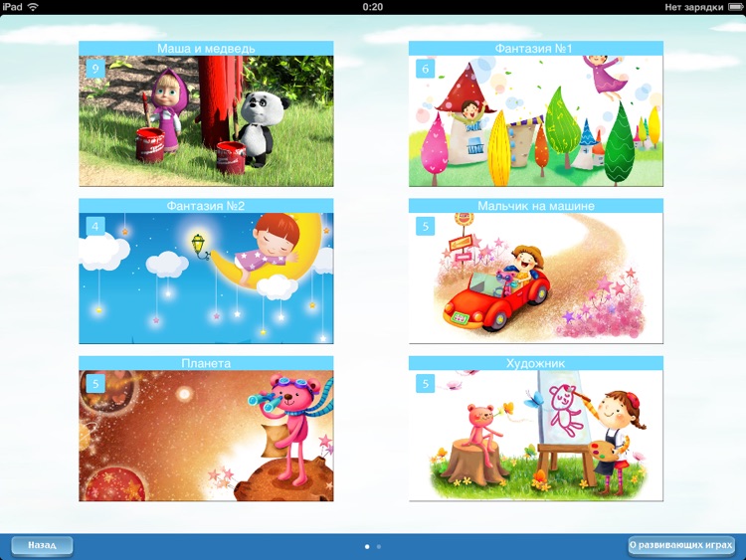Tap the Нет зарядки status text
Image resolution: width=746 pixels, height=560 pixels.
694,7
